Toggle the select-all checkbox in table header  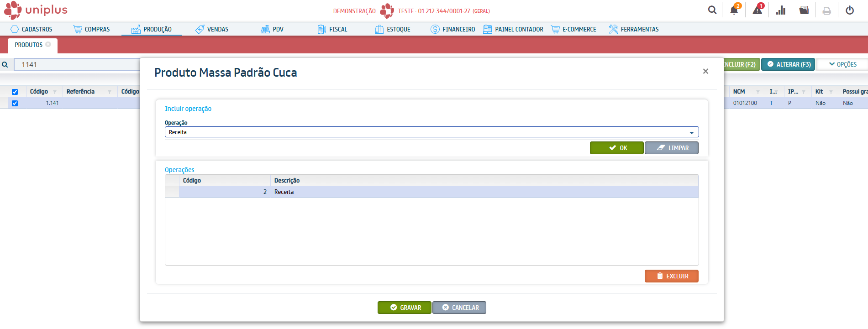[x=15, y=92]
